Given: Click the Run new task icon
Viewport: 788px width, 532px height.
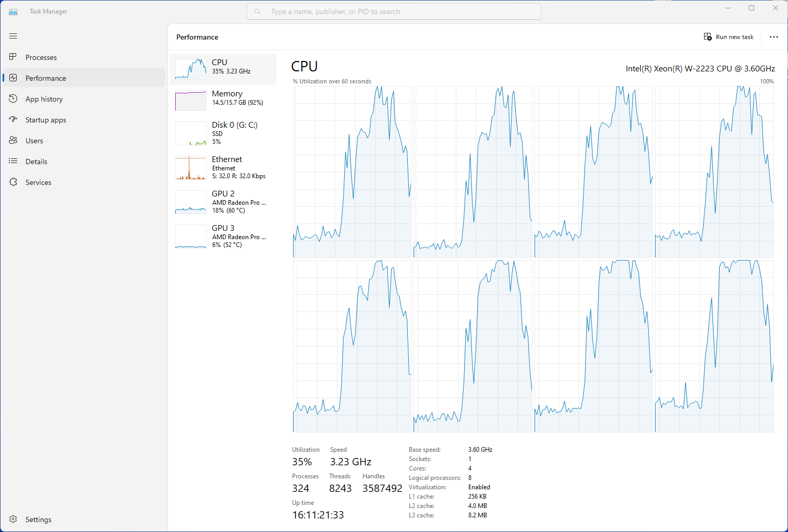Looking at the screenshot, I should pos(708,36).
